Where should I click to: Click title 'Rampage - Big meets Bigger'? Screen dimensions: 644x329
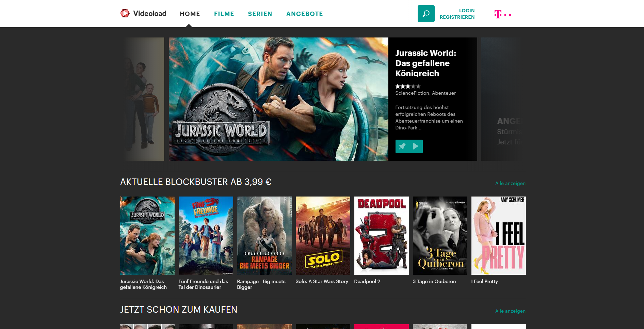261,284
